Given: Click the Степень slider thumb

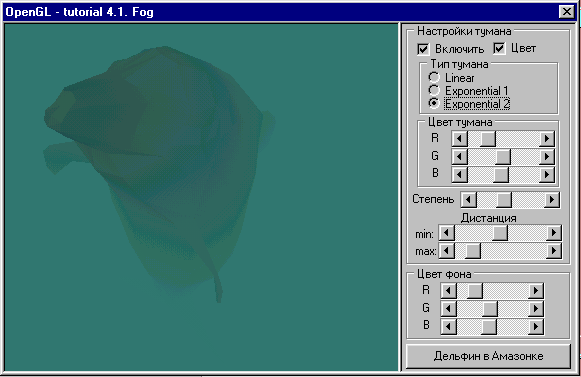Looking at the screenshot, I should pos(504,200).
